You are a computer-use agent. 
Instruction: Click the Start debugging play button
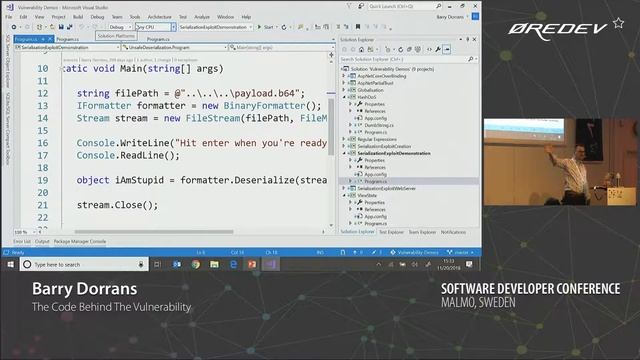(x=259, y=27)
